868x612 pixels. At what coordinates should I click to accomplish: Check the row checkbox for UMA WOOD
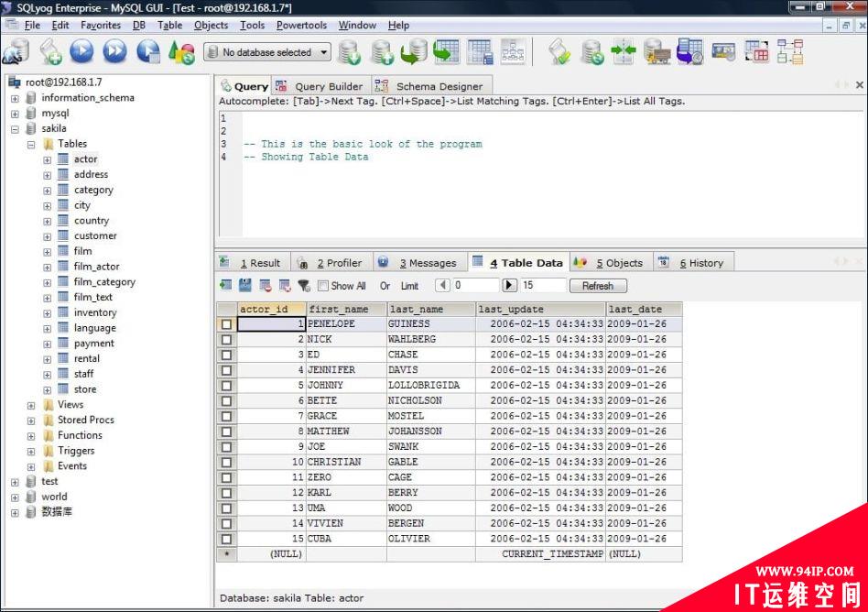(226, 508)
